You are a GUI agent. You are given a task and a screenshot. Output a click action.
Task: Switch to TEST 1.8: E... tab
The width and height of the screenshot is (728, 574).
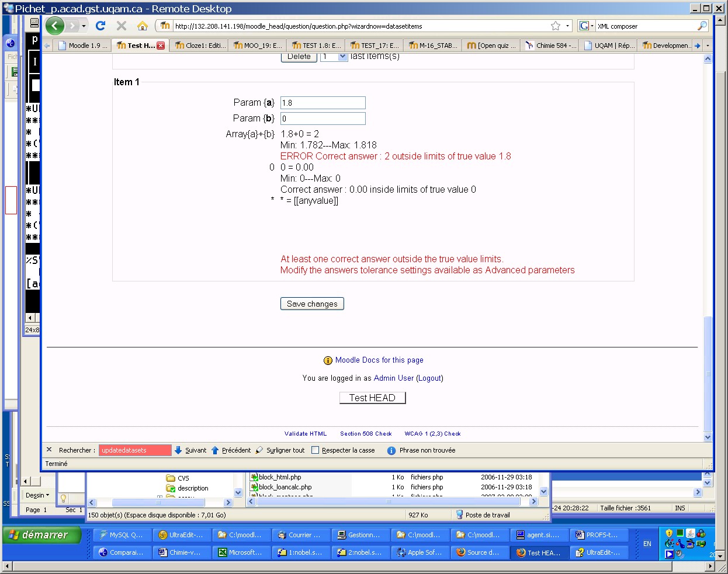tap(316, 46)
